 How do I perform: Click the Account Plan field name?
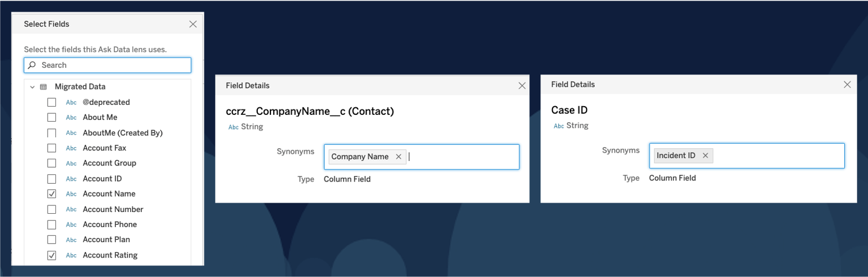(x=106, y=240)
